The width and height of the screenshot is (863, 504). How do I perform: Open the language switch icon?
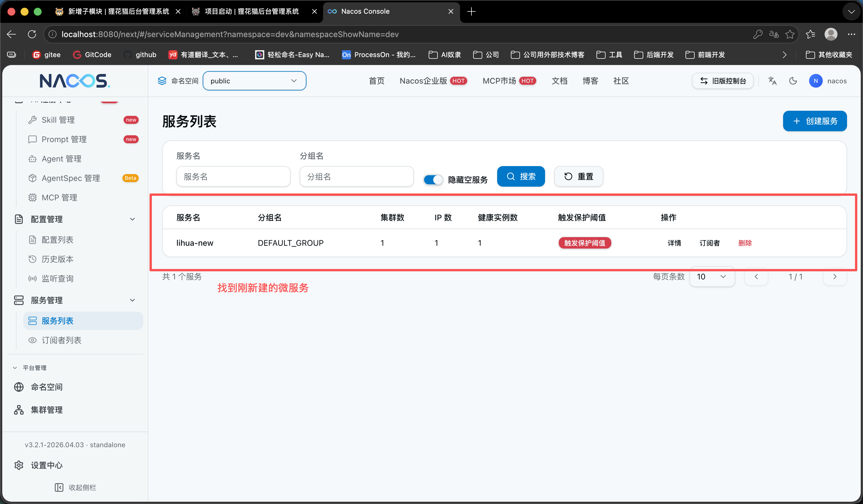(x=772, y=81)
